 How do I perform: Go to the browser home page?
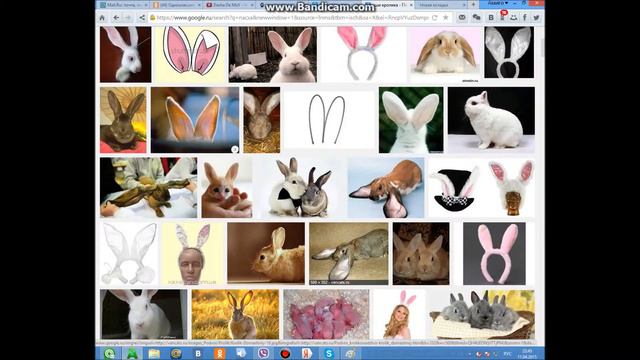pos(102,18)
